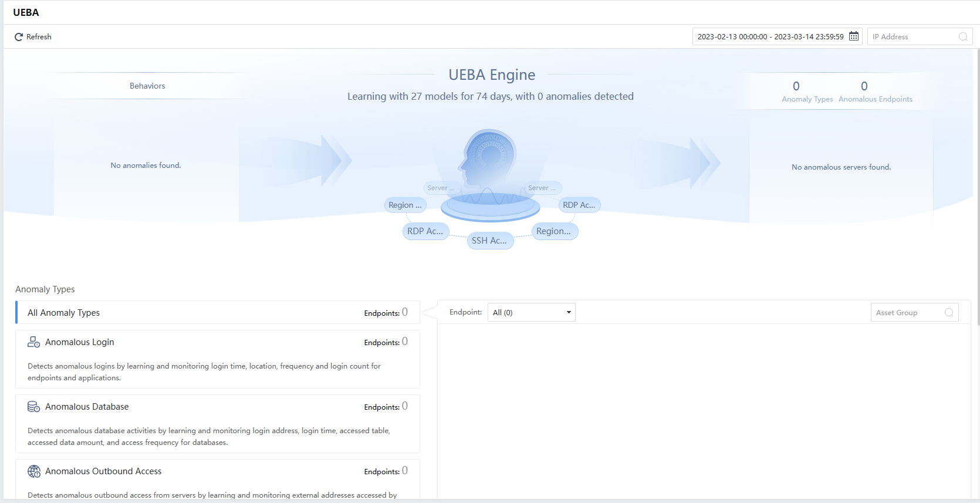Click the SSH Ac... model bubble
Screen dimensions: 980x503
tap(489, 241)
